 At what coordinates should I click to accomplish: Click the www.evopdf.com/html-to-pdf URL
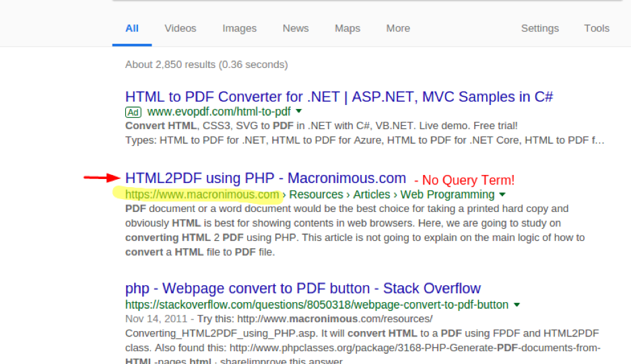[219, 112]
